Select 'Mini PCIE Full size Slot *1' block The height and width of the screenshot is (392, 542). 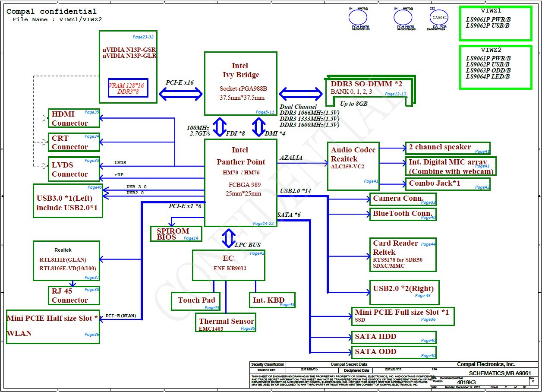[x=403, y=317]
